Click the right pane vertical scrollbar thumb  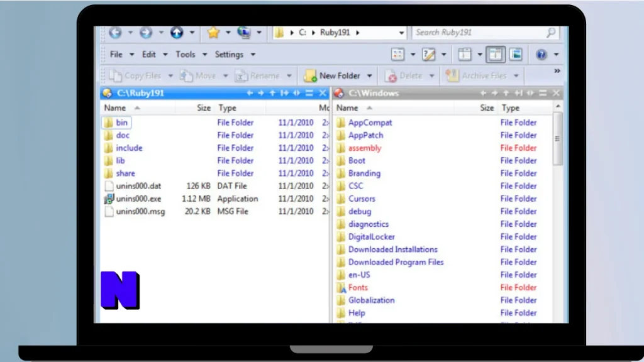557,138
